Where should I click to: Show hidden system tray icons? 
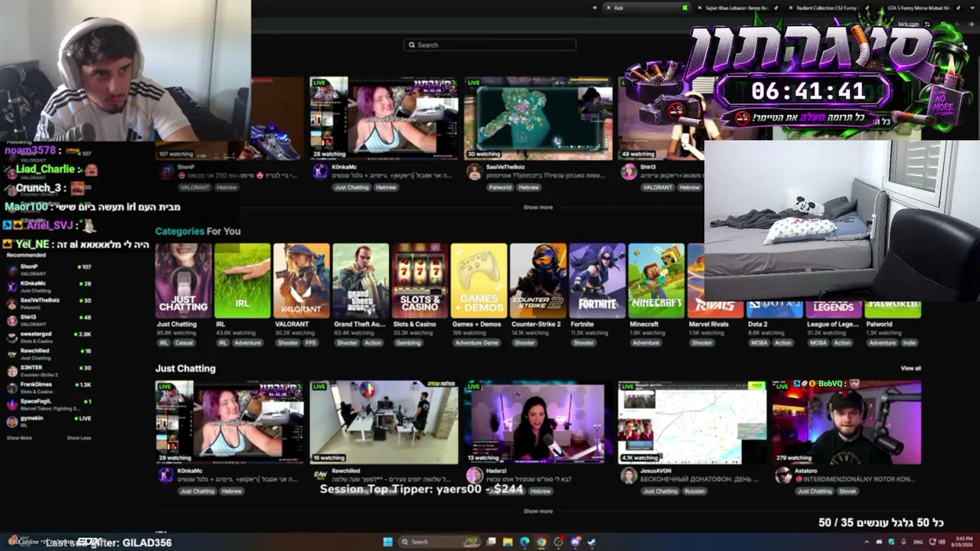click(x=867, y=542)
